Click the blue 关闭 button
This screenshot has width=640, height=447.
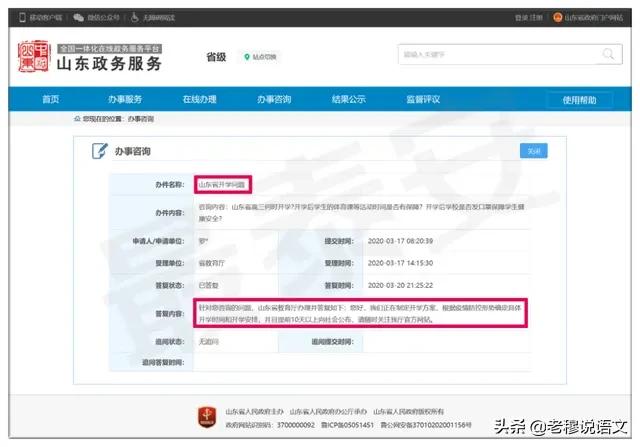(x=533, y=151)
